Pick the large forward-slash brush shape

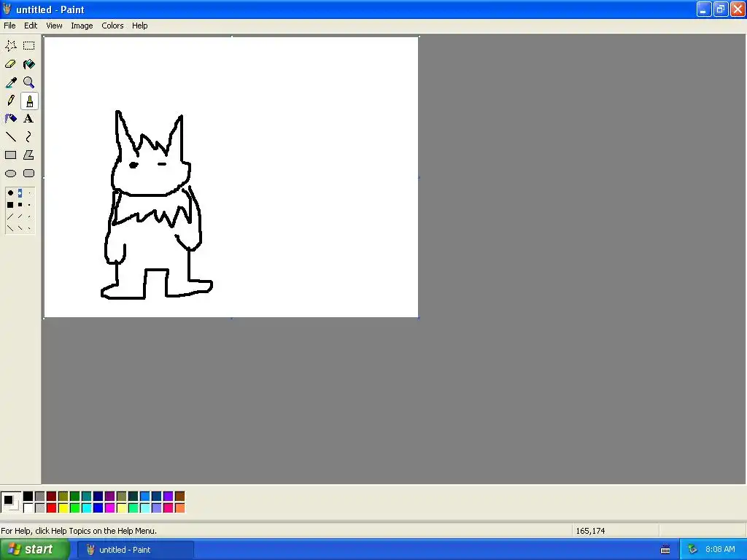(x=10, y=217)
